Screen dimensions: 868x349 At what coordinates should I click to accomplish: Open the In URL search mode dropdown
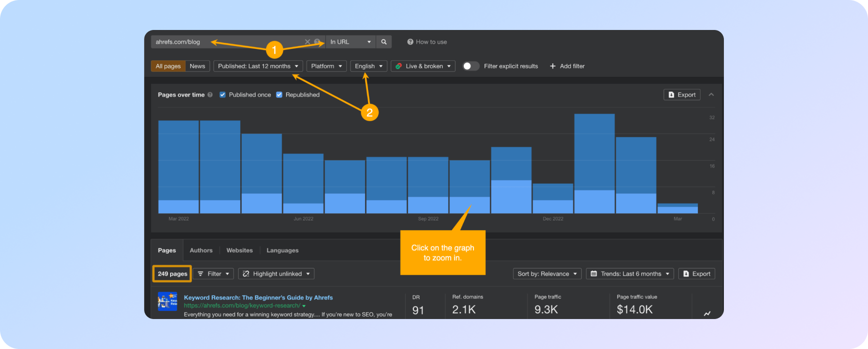click(351, 42)
